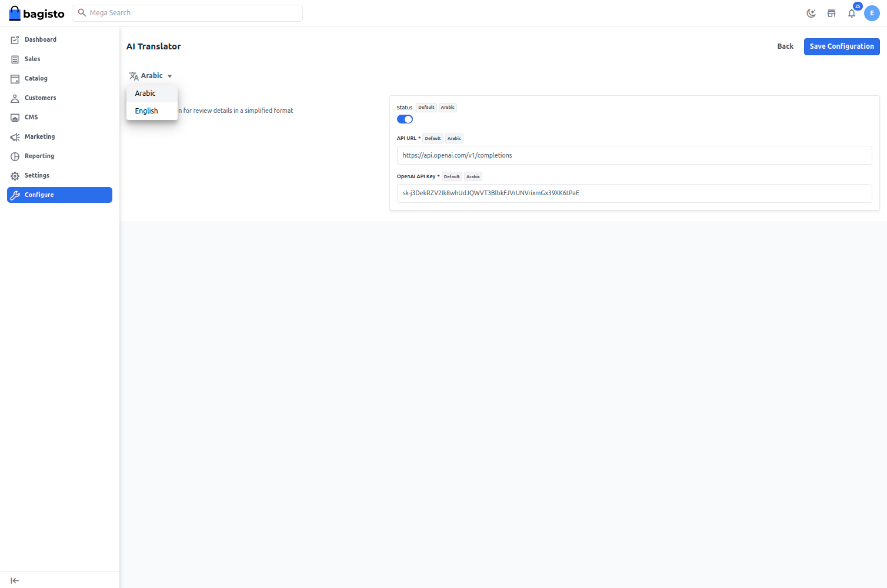This screenshot has width=887, height=588.
Task: Open the Customers menu item
Action: (x=59, y=98)
